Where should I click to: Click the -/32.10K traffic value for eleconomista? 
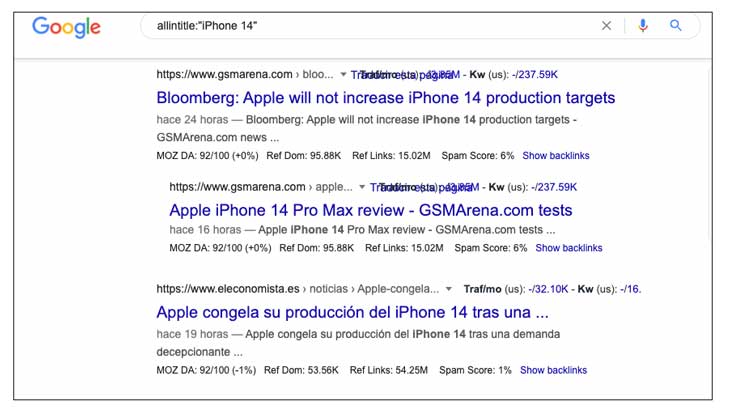click(548, 289)
